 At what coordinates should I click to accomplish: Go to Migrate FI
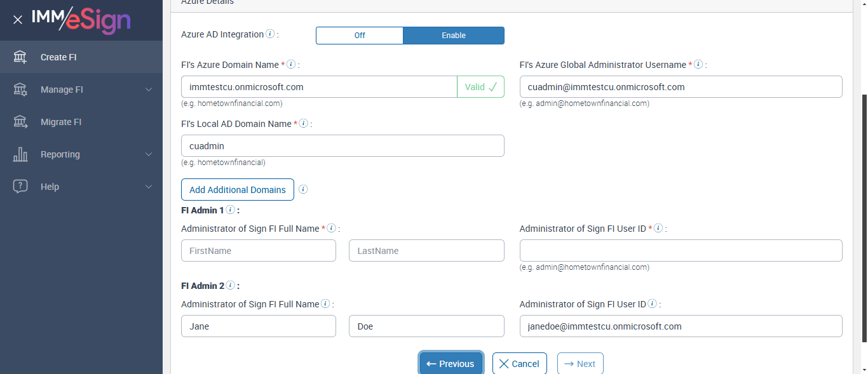pos(61,122)
